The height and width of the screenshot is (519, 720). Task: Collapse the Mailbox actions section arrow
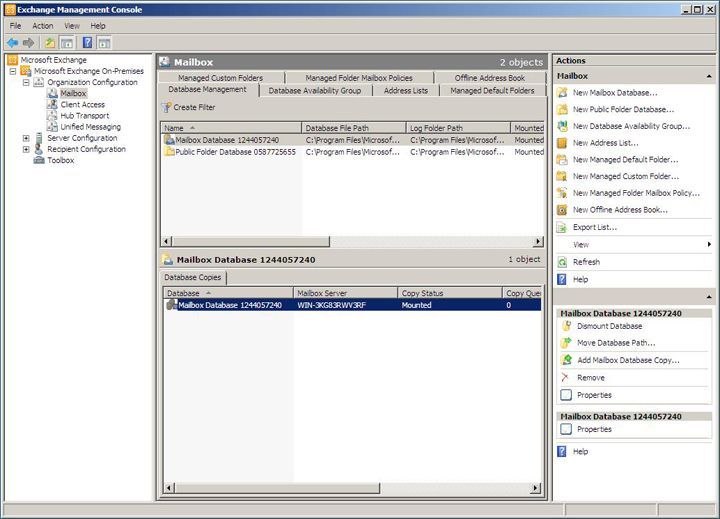(709, 76)
